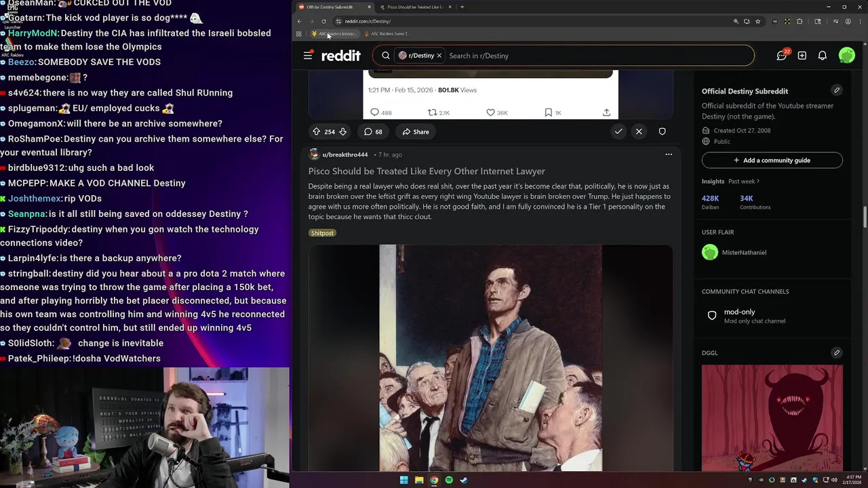This screenshot has width=868, height=488.
Task: Remove post with X mod button
Action: (x=639, y=131)
